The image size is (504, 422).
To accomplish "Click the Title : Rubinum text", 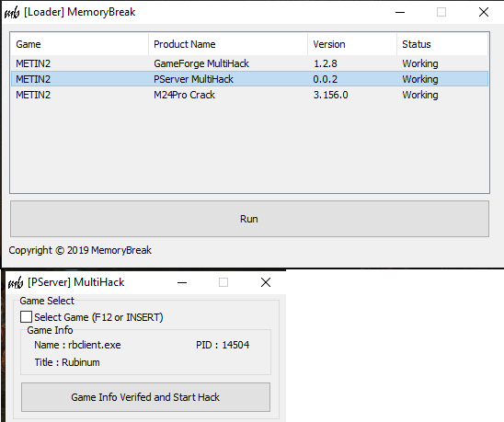I will (x=67, y=362).
